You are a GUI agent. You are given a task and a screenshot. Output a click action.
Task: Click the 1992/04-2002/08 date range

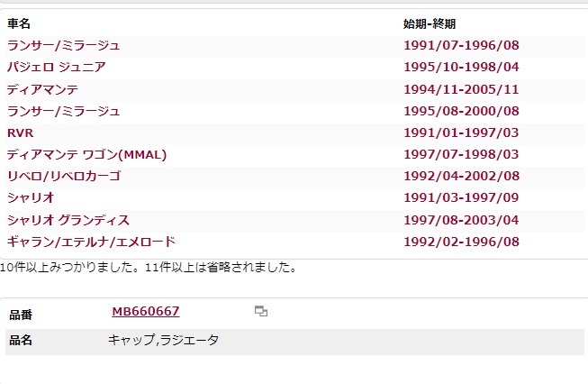click(462, 176)
